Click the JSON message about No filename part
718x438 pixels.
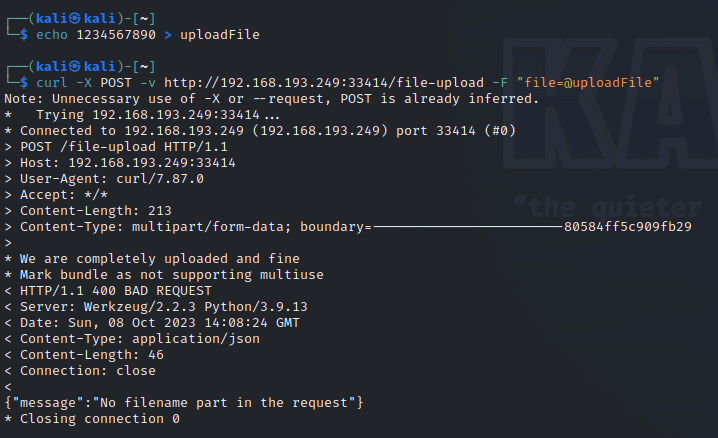pos(184,403)
